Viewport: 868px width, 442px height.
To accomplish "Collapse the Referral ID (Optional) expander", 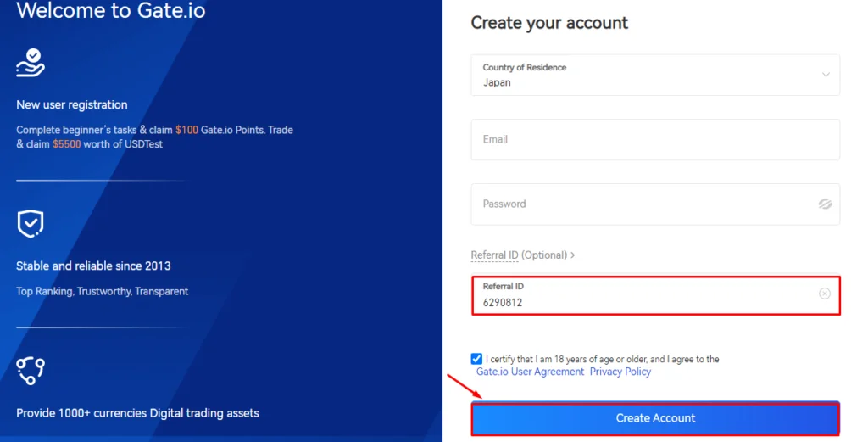I will click(x=522, y=255).
